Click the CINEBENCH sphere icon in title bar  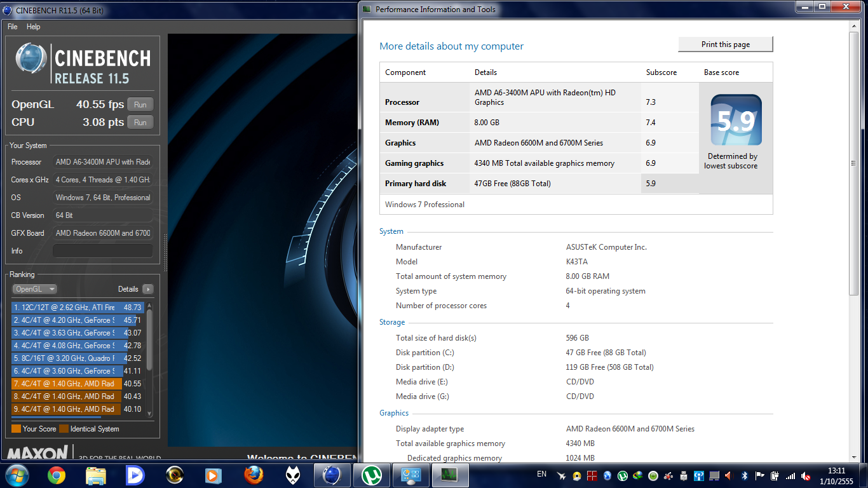(7, 10)
